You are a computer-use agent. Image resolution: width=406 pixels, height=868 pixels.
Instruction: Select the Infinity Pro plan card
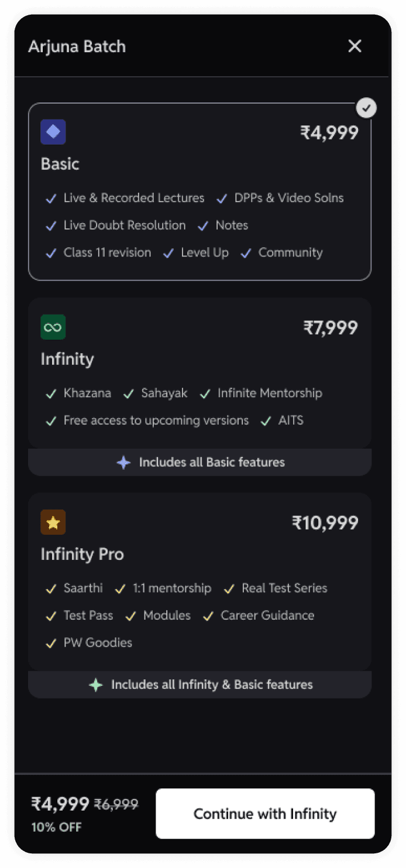pos(200,582)
